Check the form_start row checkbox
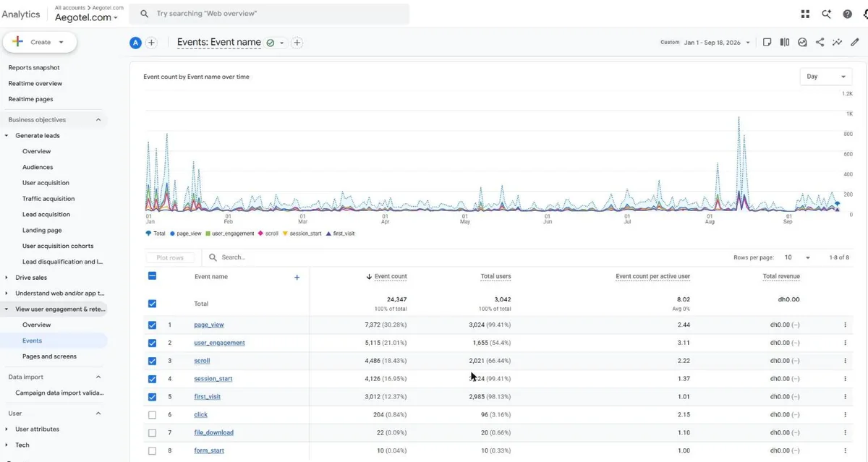This screenshot has width=868, height=462. (152, 450)
